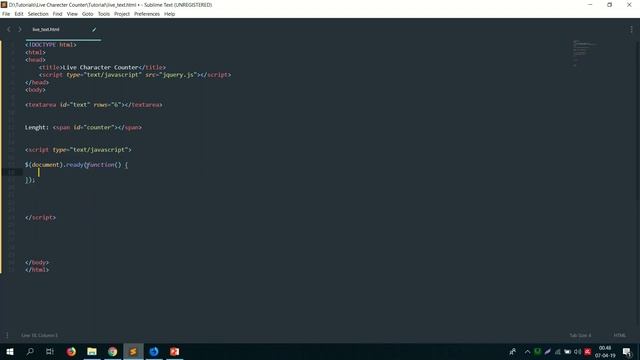Minimize the Sublime Text window
The image size is (640, 360).
pyautogui.click(x=590, y=5)
